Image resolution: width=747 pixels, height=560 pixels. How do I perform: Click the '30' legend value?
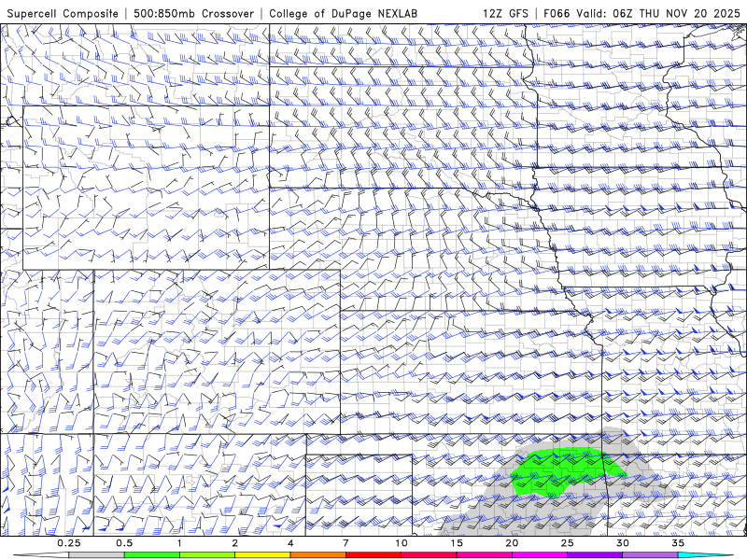(x=622, y=543)
